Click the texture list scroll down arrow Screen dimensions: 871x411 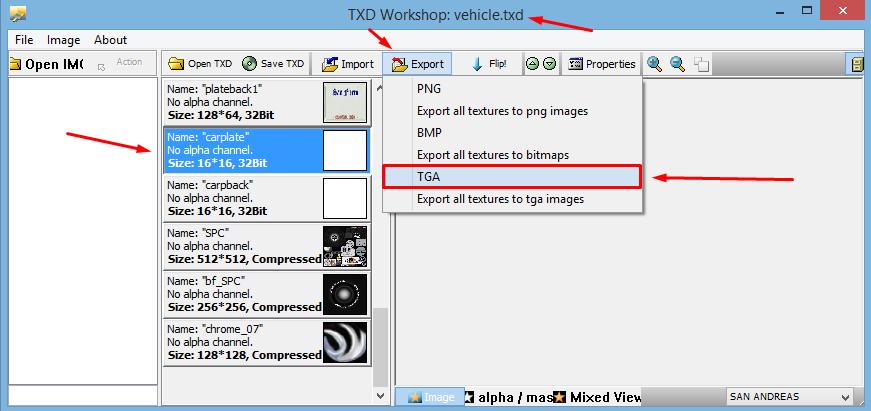tap(379, 396)
